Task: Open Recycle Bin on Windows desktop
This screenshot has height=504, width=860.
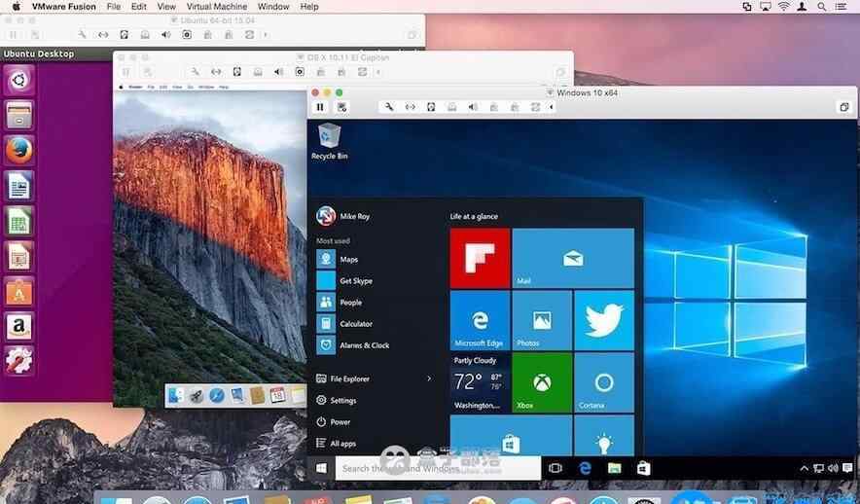Action: click(329, 141)
